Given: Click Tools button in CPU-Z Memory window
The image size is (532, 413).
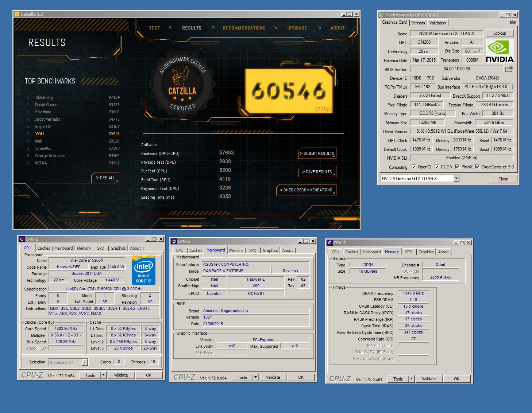Looking at the screenshot, I should click(x=398, y=379).
